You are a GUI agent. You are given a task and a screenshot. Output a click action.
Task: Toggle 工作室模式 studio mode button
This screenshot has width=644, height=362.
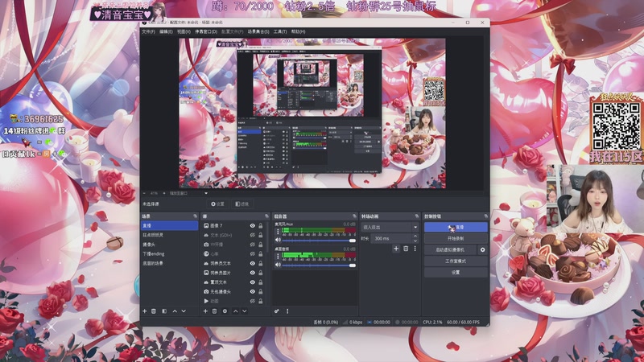[x=456, y=261]
